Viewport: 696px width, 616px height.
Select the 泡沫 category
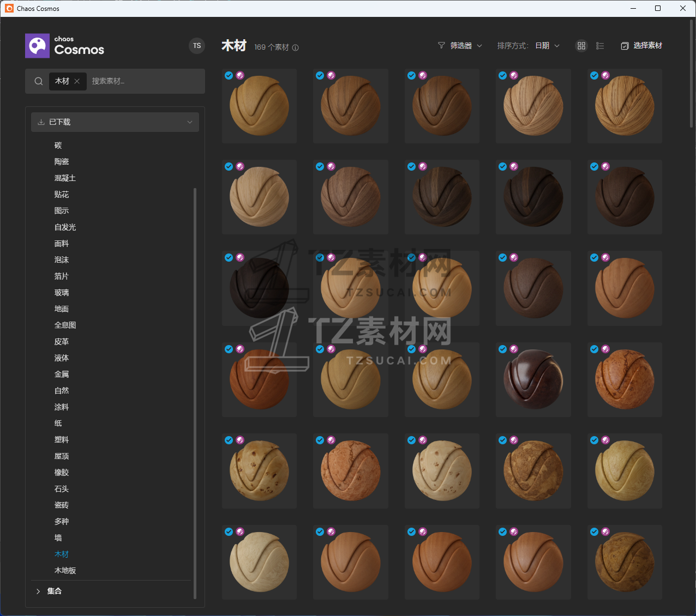[62, 260]
